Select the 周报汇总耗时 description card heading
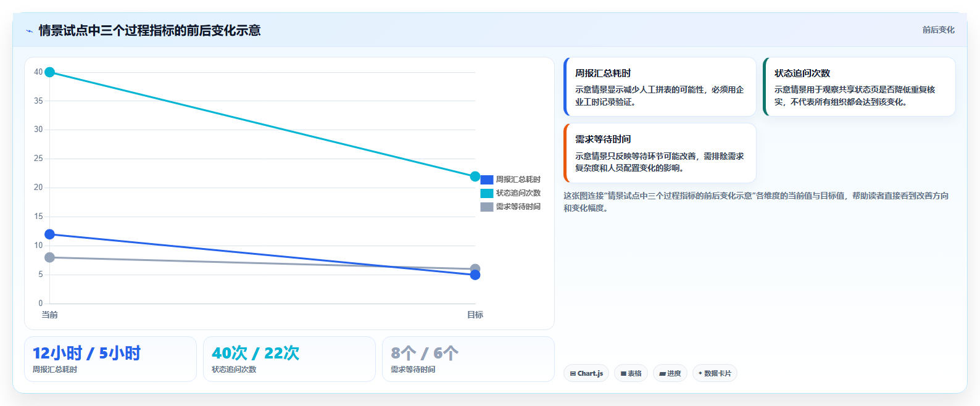980x406 pixels. [603, 73]
